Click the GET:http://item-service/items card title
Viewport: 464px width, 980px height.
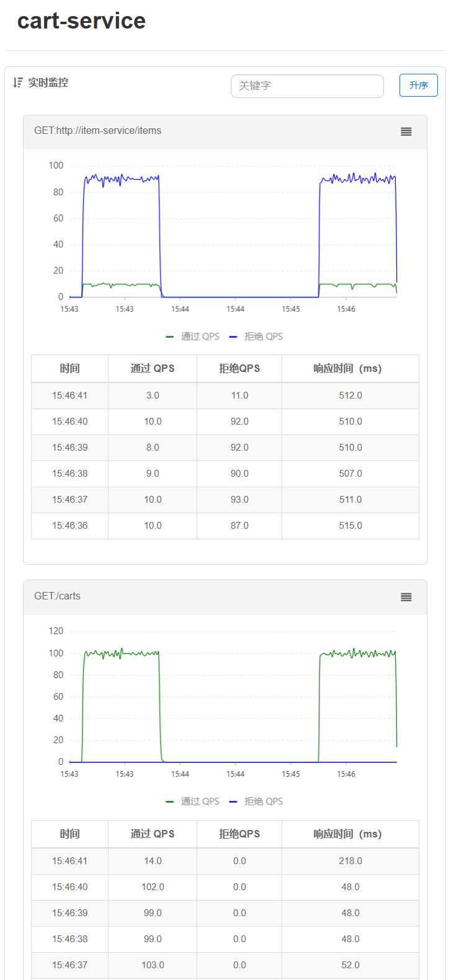[x=97, y=131]
